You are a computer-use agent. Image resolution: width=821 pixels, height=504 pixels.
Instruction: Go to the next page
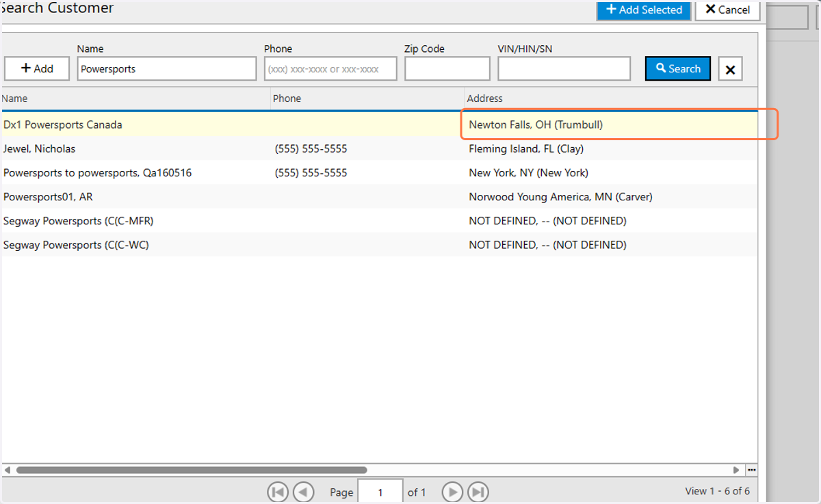coord(452,492)
